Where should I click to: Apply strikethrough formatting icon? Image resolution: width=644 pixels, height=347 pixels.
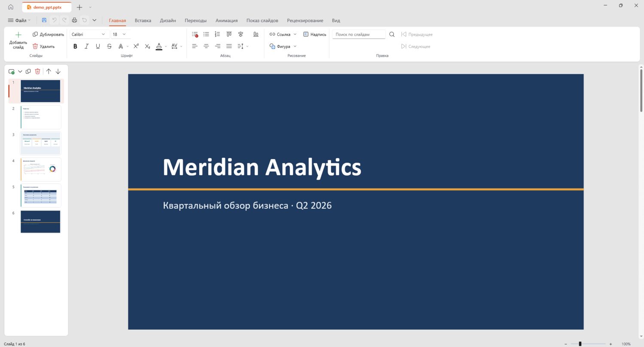109,46
